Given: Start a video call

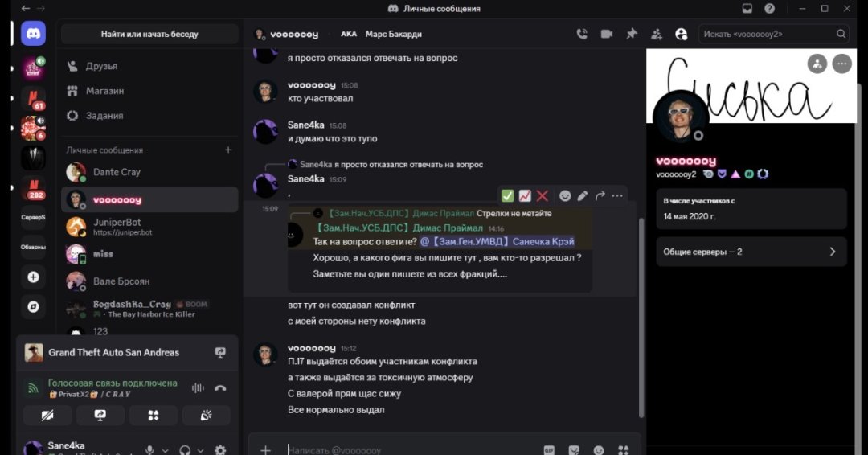Looking at the screenshot, I should (607, 34).
